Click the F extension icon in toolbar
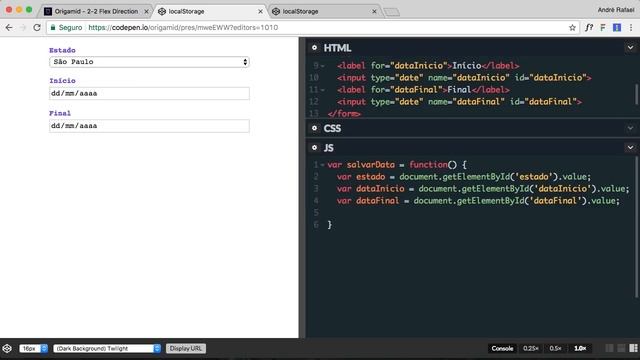The width and height of the screenshot is (640, 360). (603, 27)
